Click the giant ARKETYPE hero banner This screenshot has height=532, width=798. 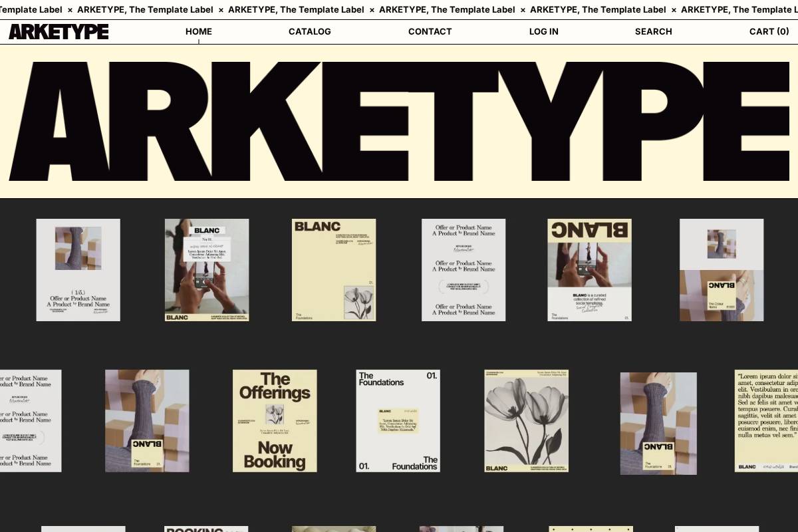[399, 120]
